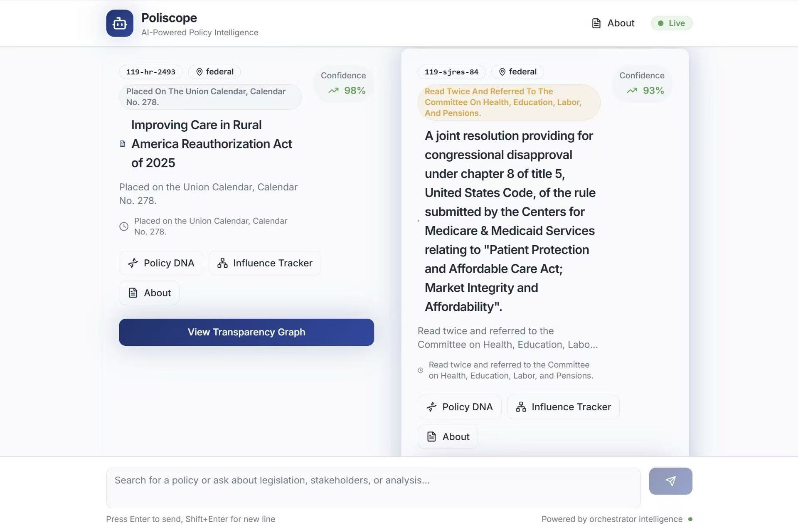Viewport: 798px width, 532px height.
Task: Click About under the Rural America bill
Action: 149,293
